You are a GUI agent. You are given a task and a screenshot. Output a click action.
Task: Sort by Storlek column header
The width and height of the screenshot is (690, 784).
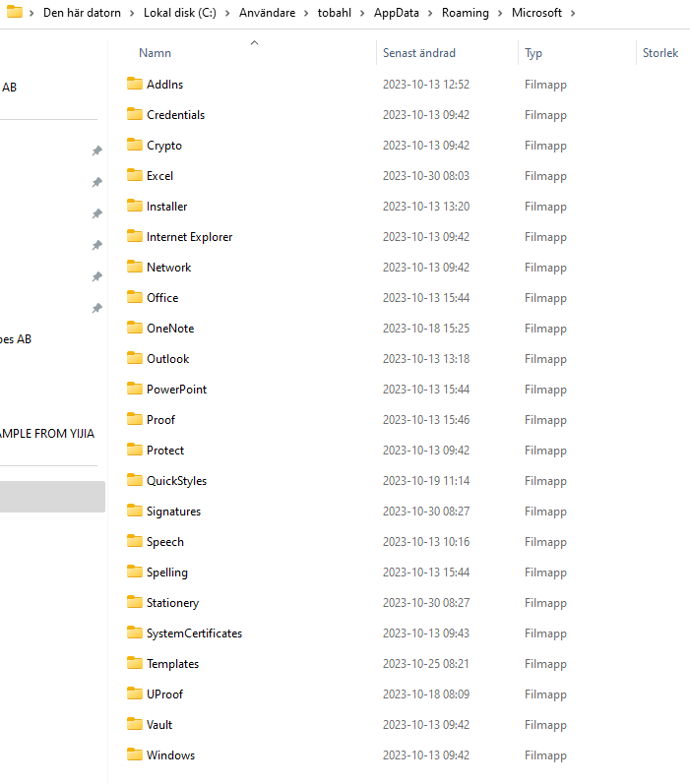(x=660, y=53)
